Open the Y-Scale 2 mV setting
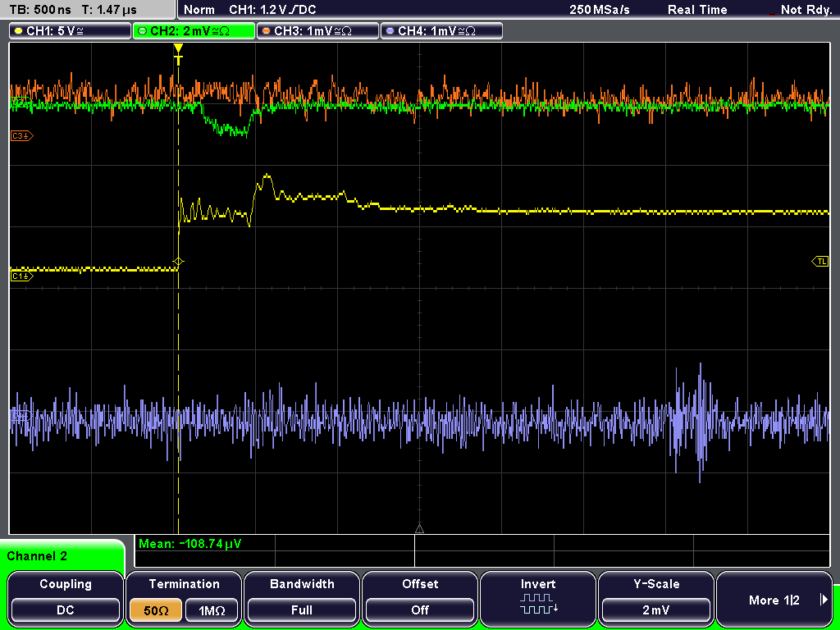This screenshot has height=630, width=840. pos(655,598)
